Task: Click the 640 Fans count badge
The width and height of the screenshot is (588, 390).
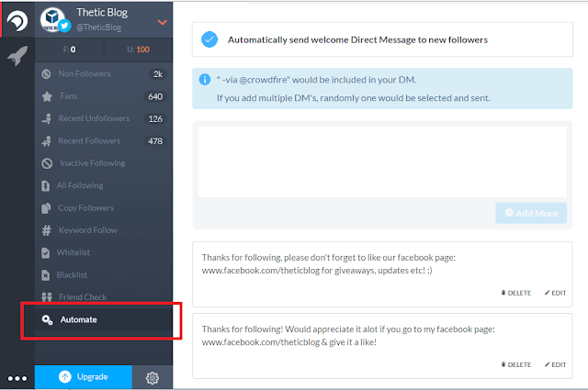Action: [155, 96]
